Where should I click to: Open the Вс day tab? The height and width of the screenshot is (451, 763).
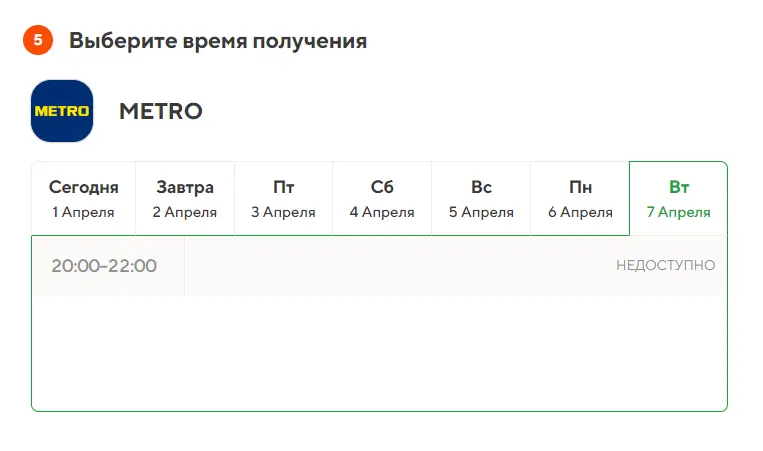point(481,198)
